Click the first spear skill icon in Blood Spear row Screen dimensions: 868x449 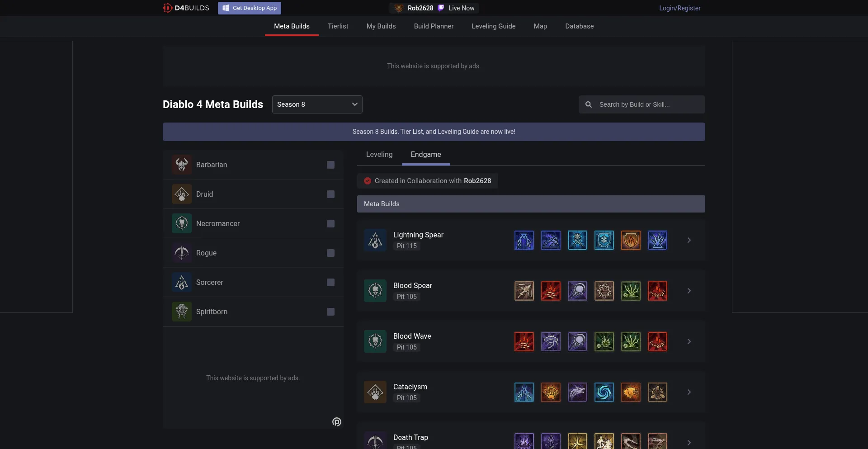[x=524, y=291]
